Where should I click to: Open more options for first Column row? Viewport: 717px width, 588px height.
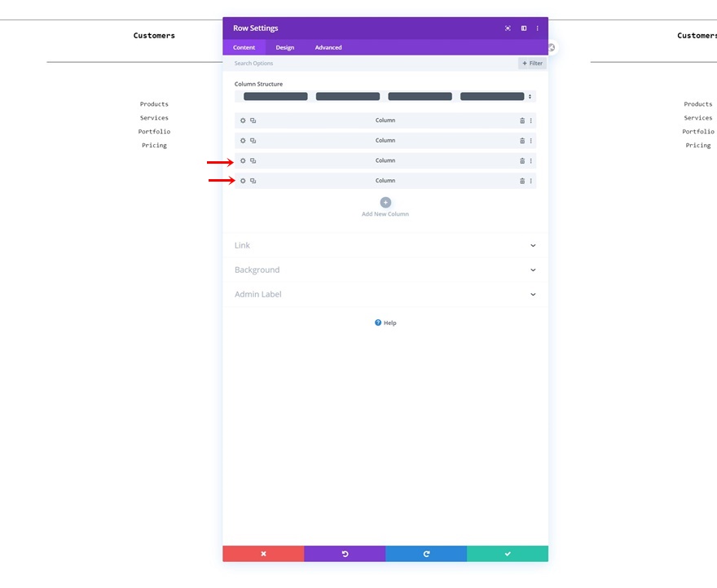531,121
